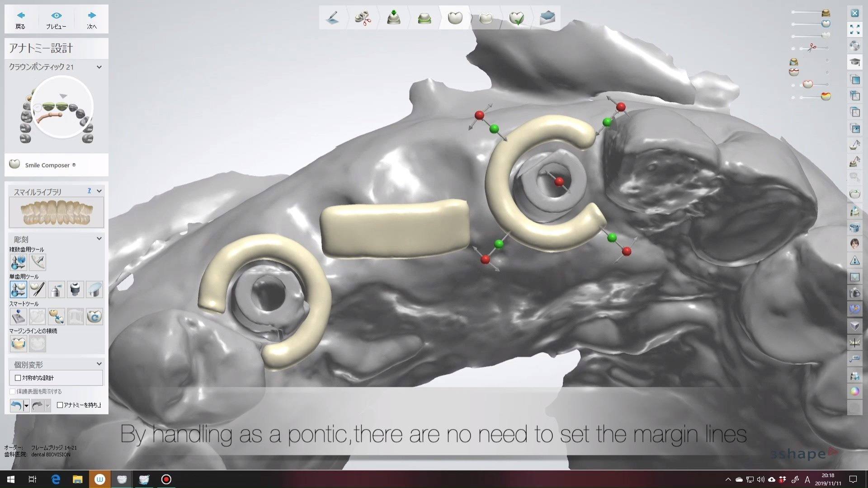The image size is (868, 488).
Task: Open the joystick smart tool
Action: point(19,316)
